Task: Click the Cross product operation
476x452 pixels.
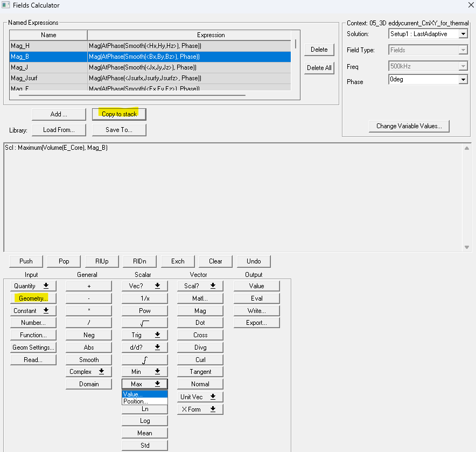Action: click(199, 335)
